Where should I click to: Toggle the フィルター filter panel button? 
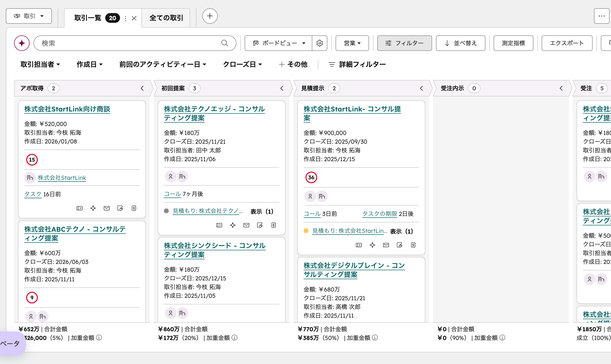coord(405,43)
